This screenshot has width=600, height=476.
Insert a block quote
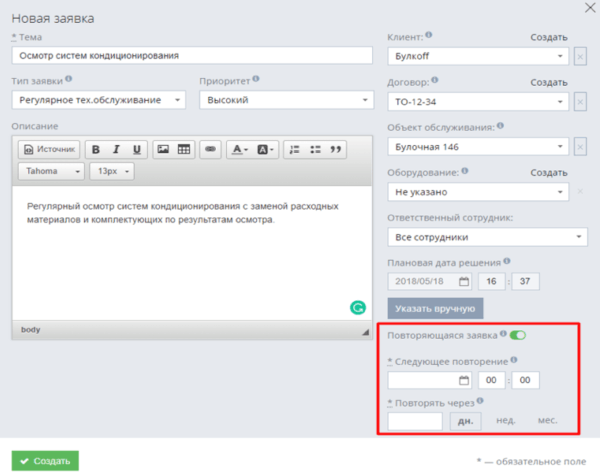(336, 150)
